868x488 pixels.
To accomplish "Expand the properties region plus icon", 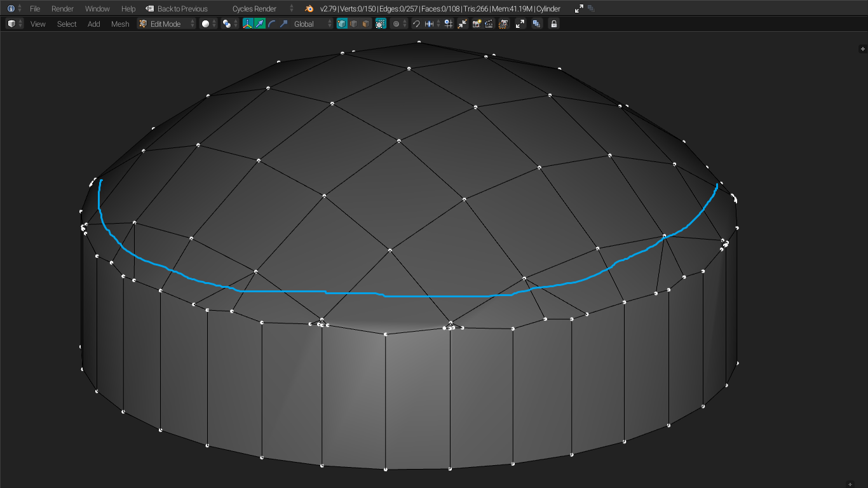I will 862,48.
